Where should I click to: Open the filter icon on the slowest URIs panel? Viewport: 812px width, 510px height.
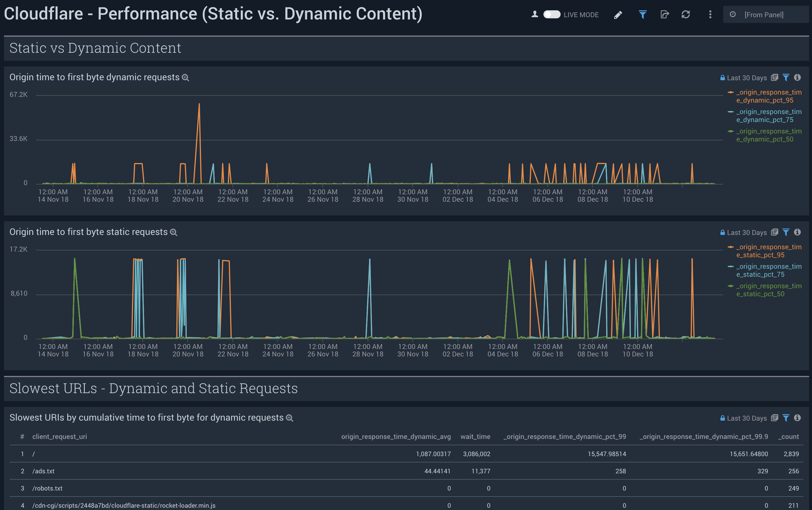[x=786, y=418]
